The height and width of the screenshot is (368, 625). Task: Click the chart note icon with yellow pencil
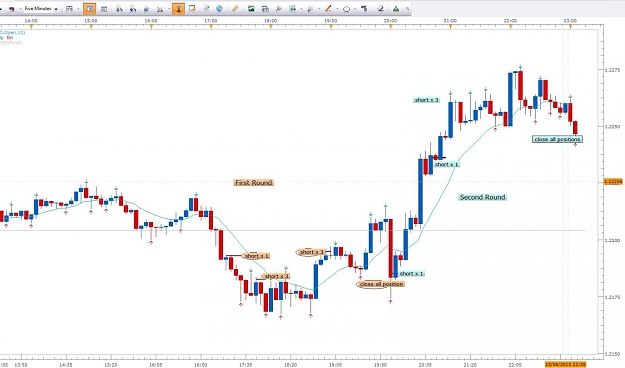tap(193, 8)
